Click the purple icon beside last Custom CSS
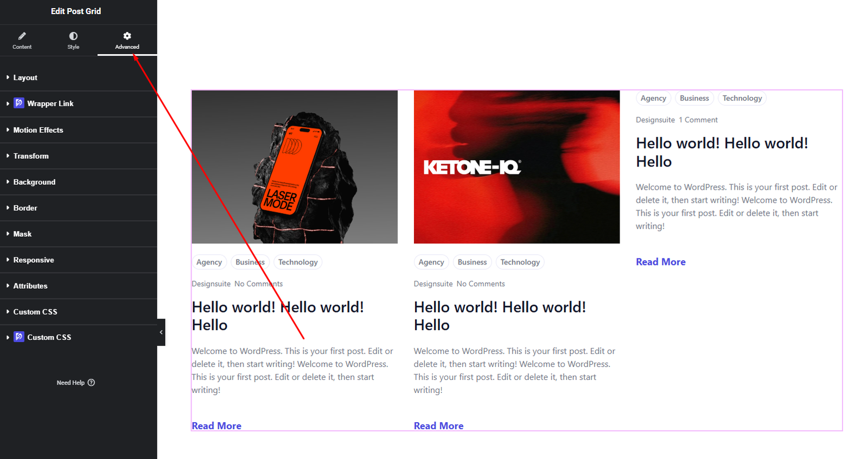The width and height of the screenshot is (868, 459). pyautogui.click(x=19, y=337)
